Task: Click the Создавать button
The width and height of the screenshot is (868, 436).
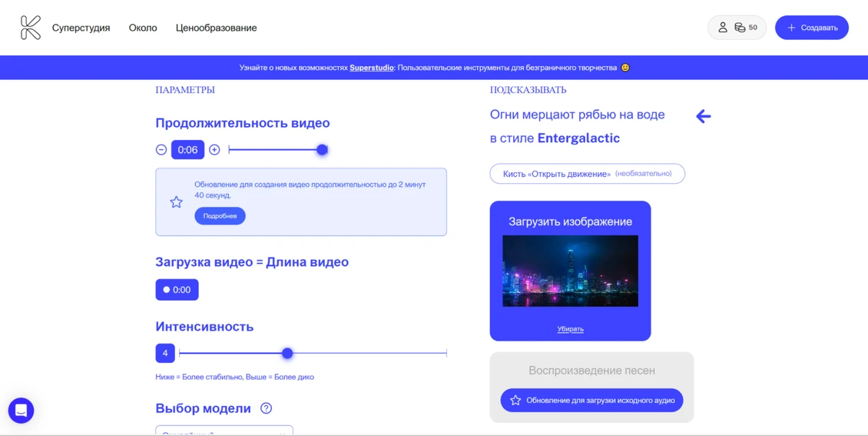Action: (811, 28)
